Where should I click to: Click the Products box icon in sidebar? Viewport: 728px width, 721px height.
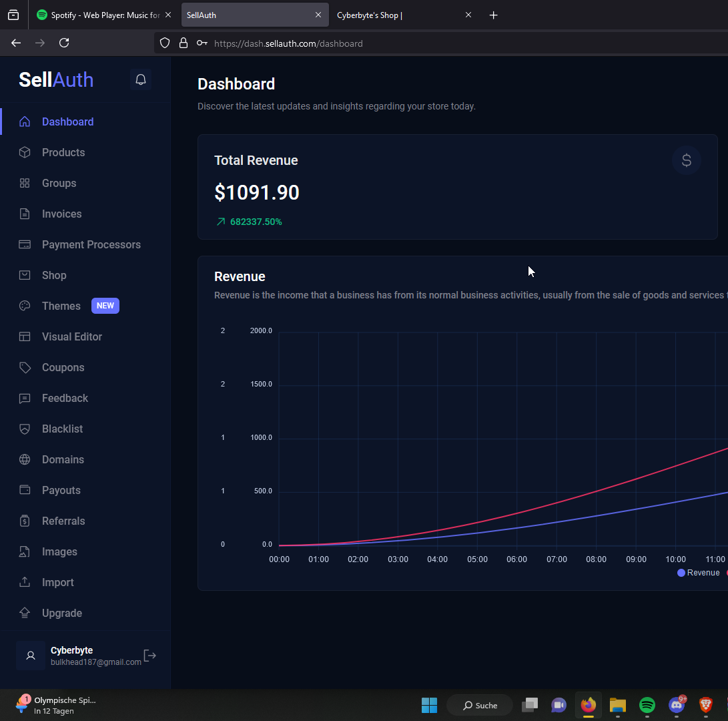click(x=25, y=152)
